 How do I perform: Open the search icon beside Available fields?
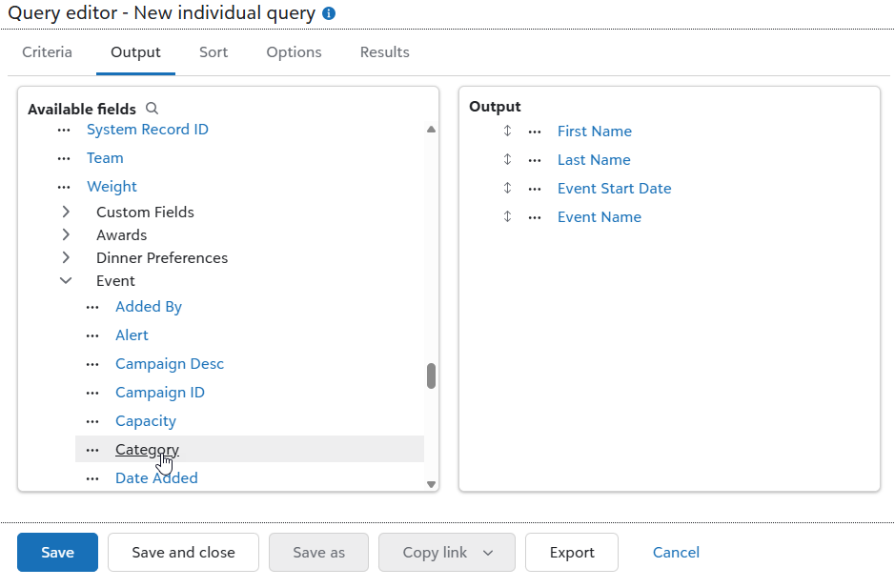(152, 108)
